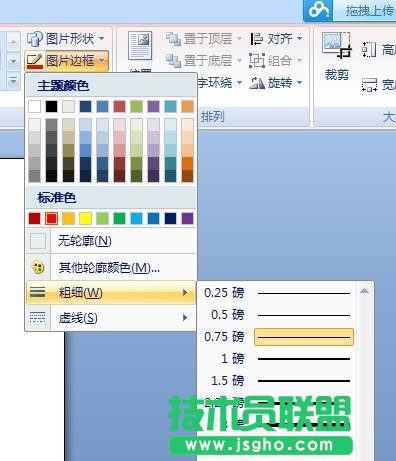Click the Align (对齐) icon
Screen dimensions: 396x461
click(x=257, y=39)
